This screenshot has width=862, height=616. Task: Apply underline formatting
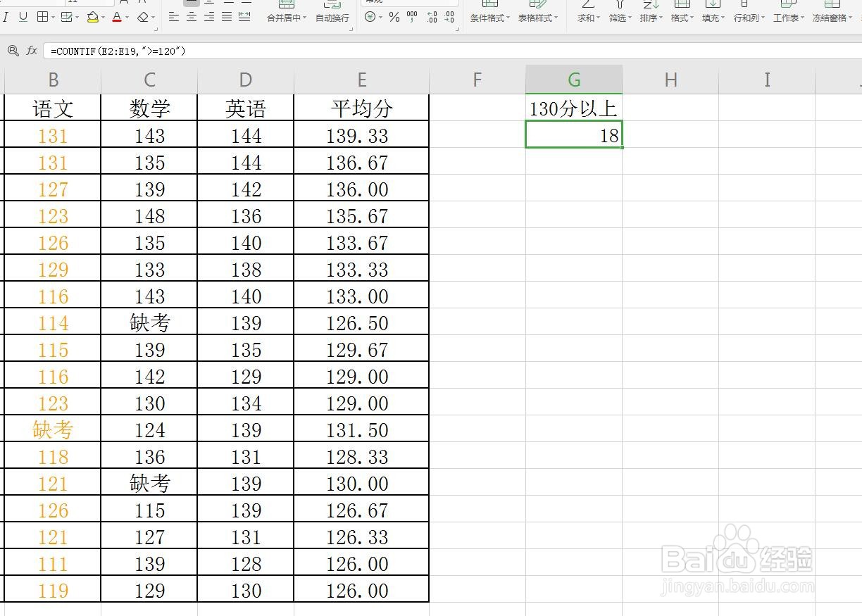(23, 17)
